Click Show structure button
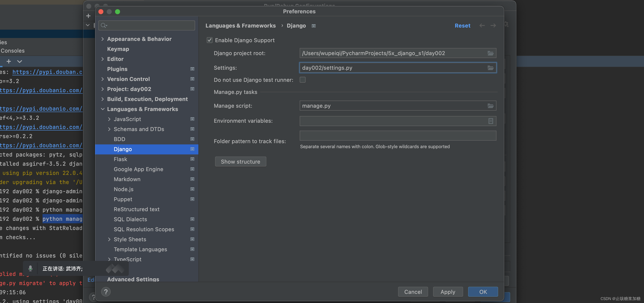Screen dimensions: 644x303 point(241,162)
